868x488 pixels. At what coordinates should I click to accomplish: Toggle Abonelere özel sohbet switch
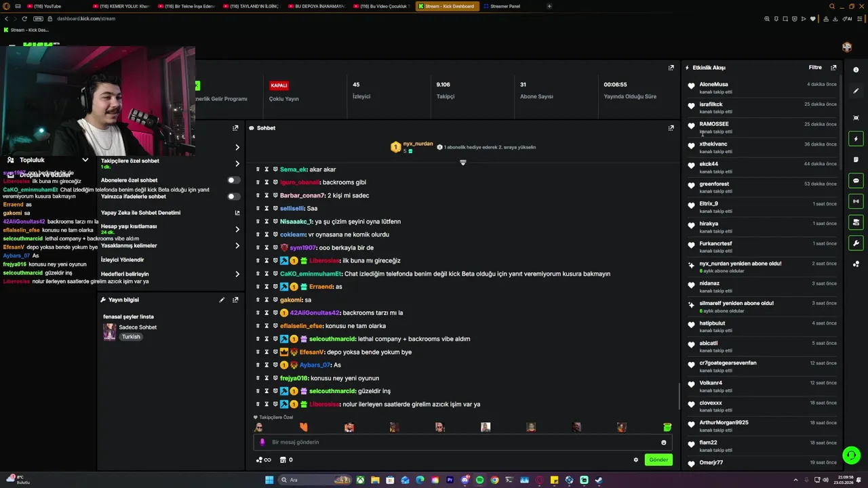point(234,180)
